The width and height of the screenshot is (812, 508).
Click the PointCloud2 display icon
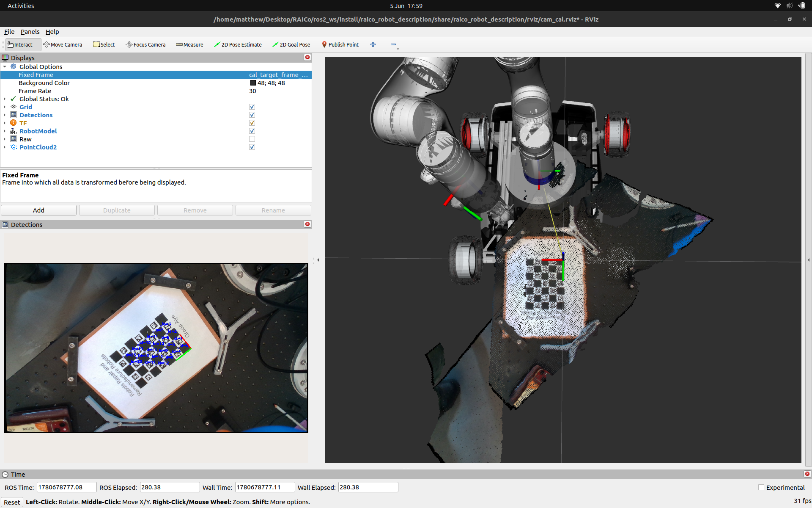point(14,147)
